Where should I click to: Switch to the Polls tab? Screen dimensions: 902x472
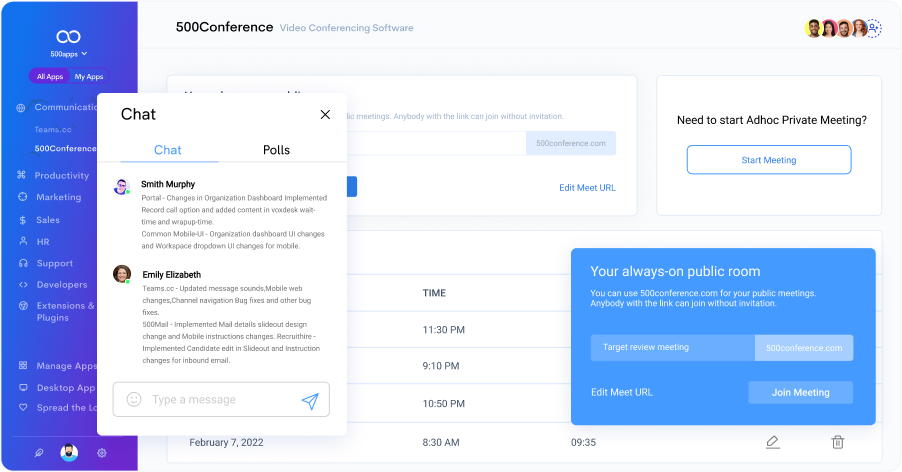point(276,150)
